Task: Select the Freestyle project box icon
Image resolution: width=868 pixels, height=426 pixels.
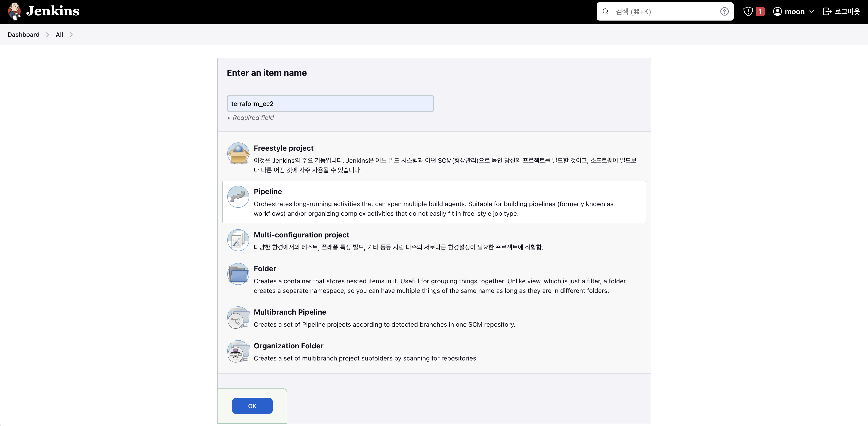Action: (238, 154)
